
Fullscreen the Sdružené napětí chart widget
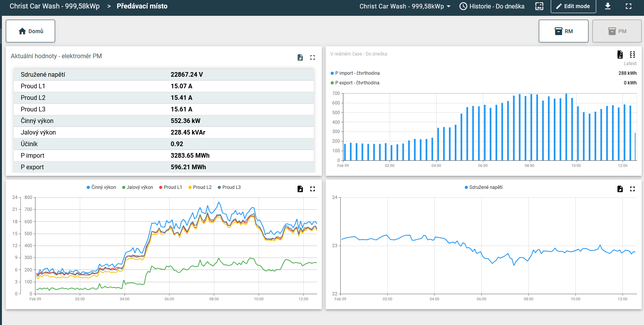tap(632, 189)
